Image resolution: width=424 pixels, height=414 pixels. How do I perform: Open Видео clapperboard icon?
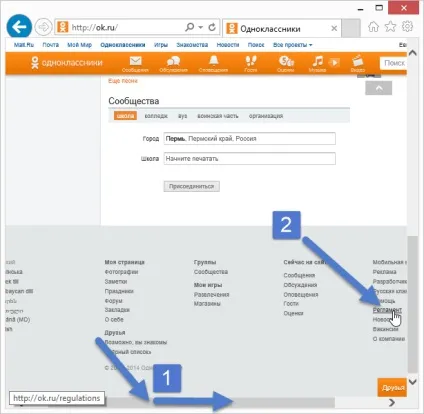(x=357, y=64)
